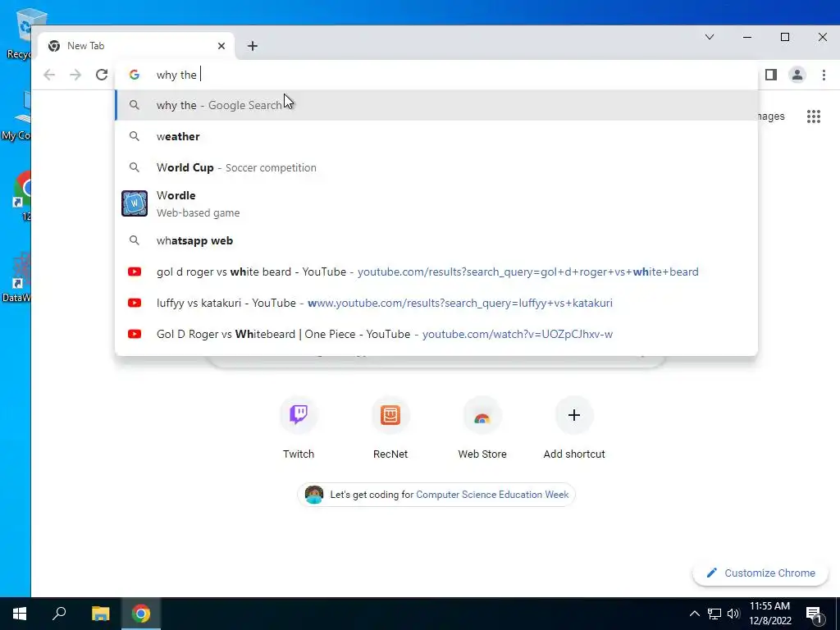Choose the Wordle web-based game suggestion
Image resolution: width=840 pixels, height=630 pixels.
tap(436, 203)
